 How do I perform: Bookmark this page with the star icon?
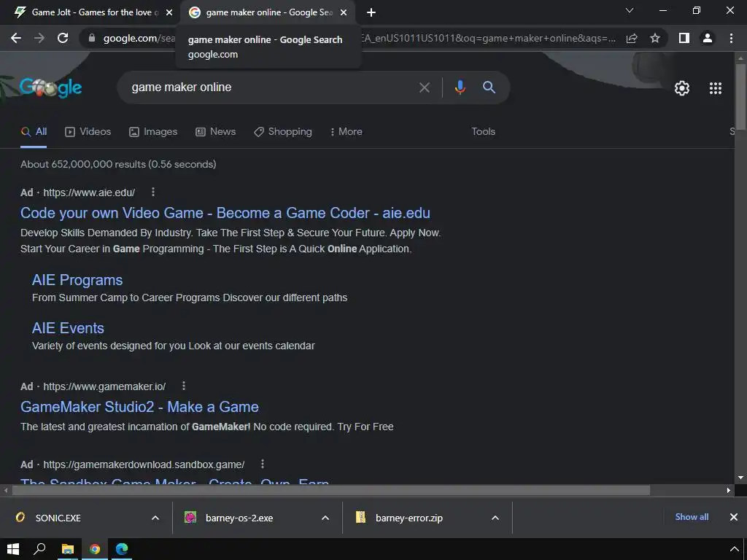(x=655, y=38)
